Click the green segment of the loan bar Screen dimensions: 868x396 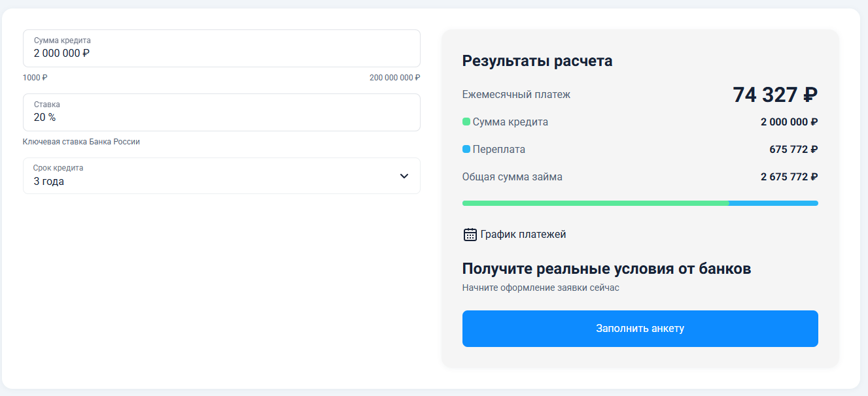point(595,203)
